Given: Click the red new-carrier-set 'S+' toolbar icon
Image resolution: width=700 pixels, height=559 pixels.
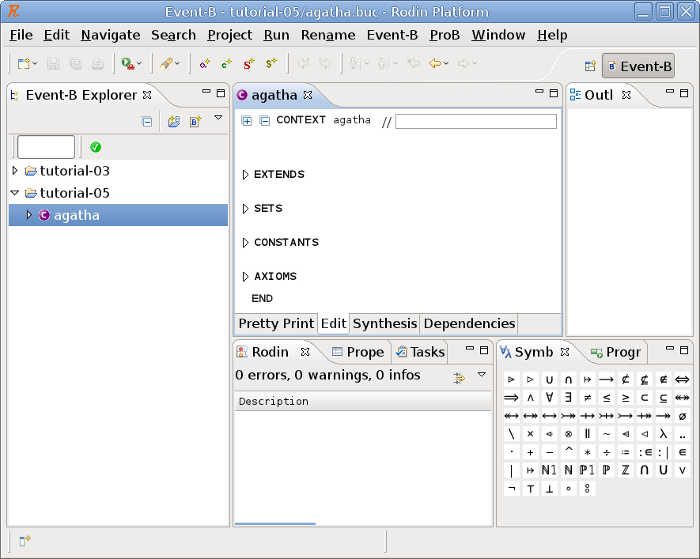Looking at the screenshot, I should (x=249, y=64).
